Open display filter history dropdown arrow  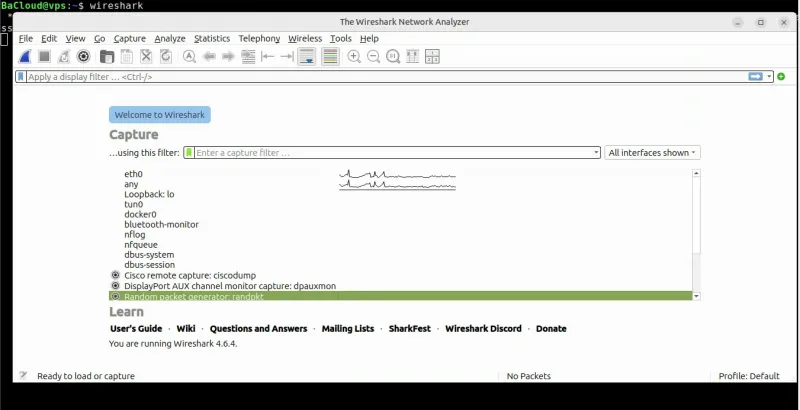pos(769,76)
